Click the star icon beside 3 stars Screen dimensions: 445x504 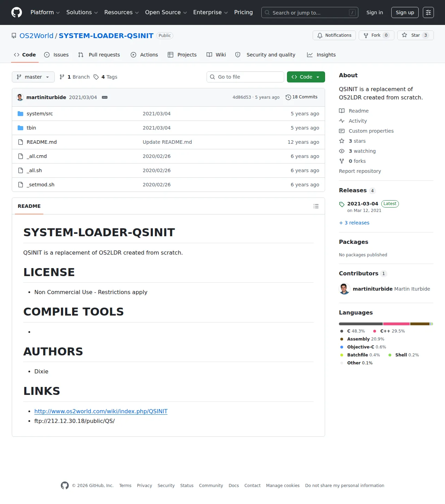tap(342, 141)
